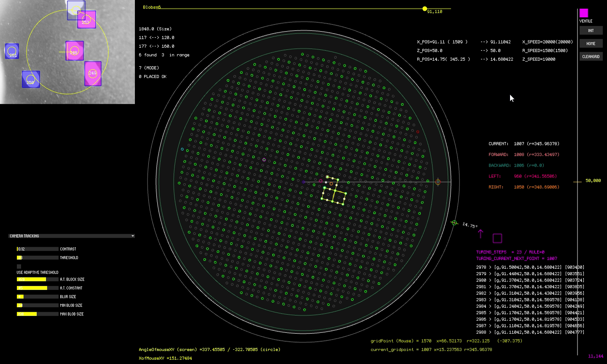Viewport: 607px width, 364px height.
Task: Enable USE ADAPTIVE THRESHOLD
Action: [x=19, y=266]
